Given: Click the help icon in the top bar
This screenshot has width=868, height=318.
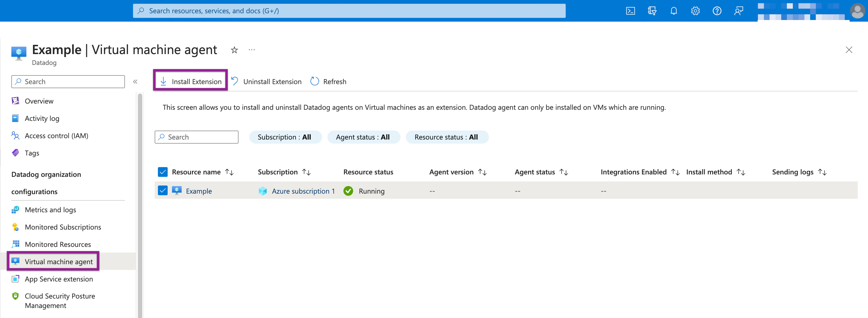Looking at the screenshot, I should (x=717, y=11).
